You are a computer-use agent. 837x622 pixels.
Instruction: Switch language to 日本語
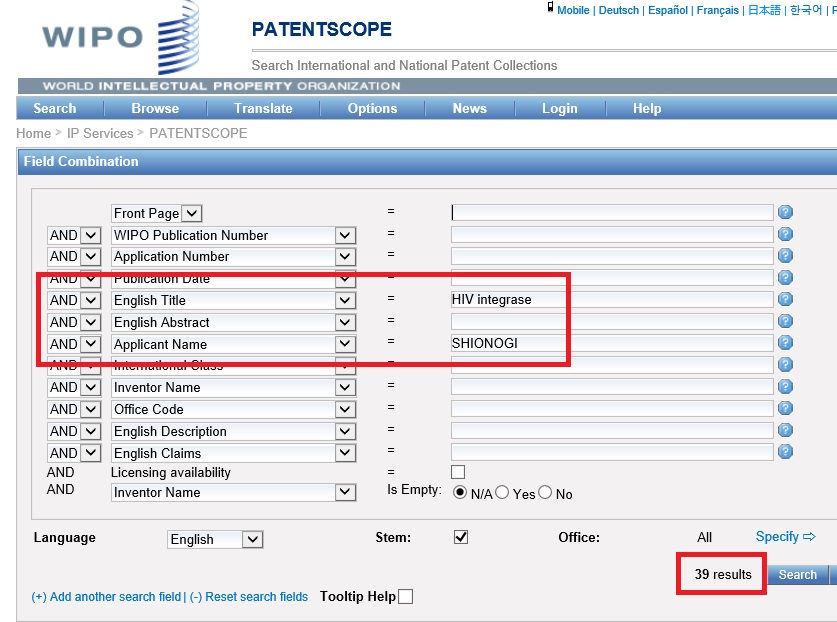click(x=764, y=10)
